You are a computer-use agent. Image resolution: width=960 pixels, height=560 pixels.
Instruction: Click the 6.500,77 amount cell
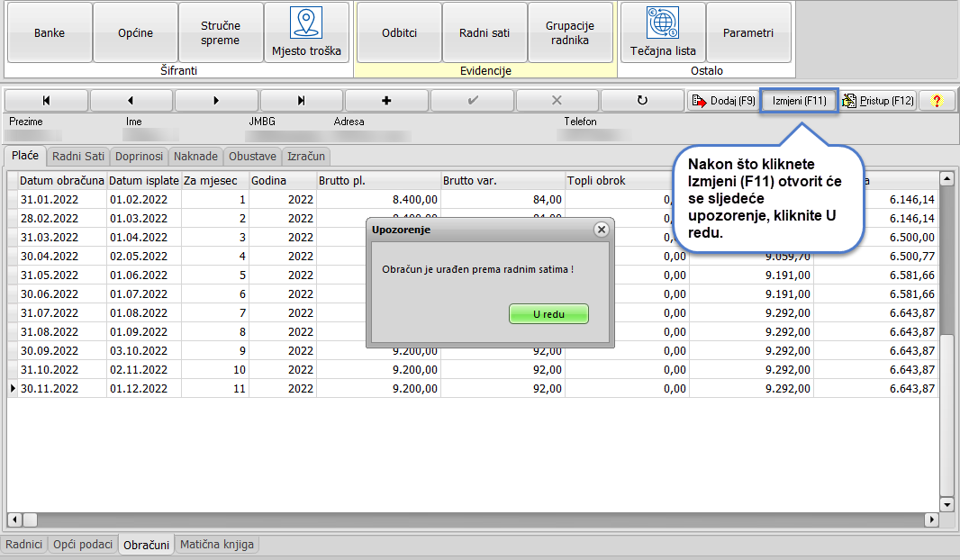[x=876, y=257]
